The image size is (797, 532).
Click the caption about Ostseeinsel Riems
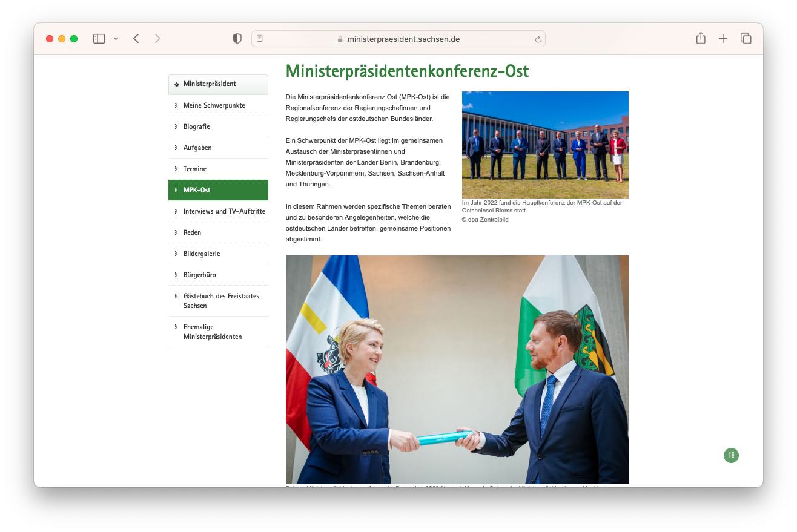(x=542, y=206)
